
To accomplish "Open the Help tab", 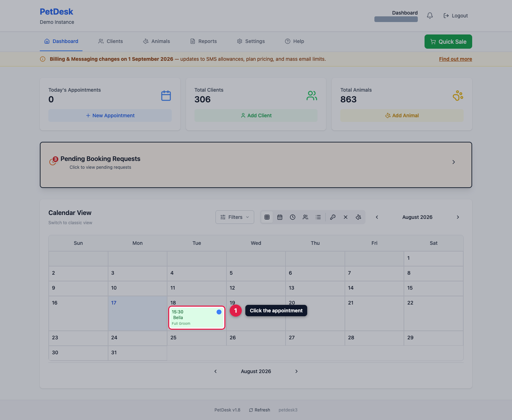I will pos(294,41).
